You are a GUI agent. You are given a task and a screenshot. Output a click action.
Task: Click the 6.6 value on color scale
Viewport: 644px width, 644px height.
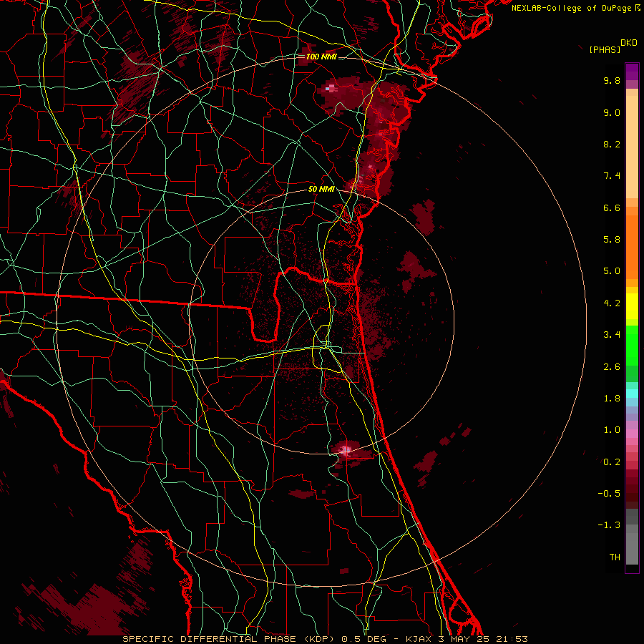coord(612,208)
